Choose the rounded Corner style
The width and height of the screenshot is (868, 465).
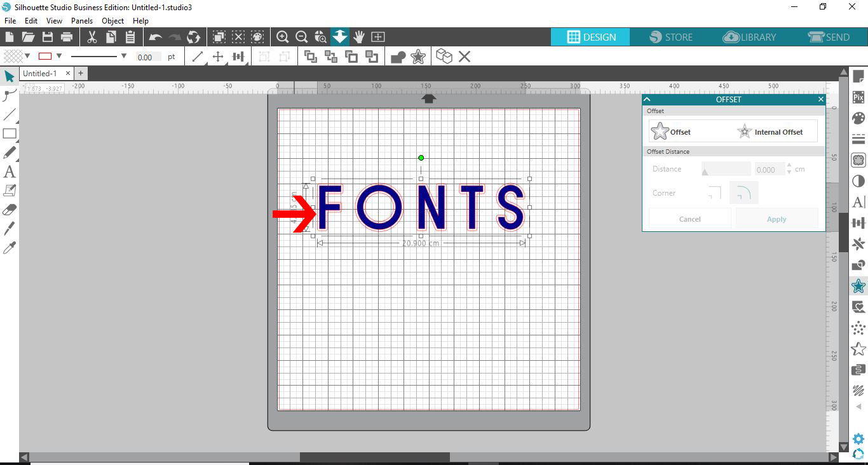[x=743, y=193]
